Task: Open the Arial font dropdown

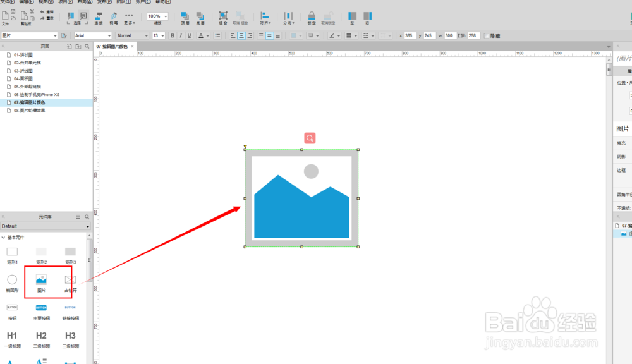Action: (93, 35)
